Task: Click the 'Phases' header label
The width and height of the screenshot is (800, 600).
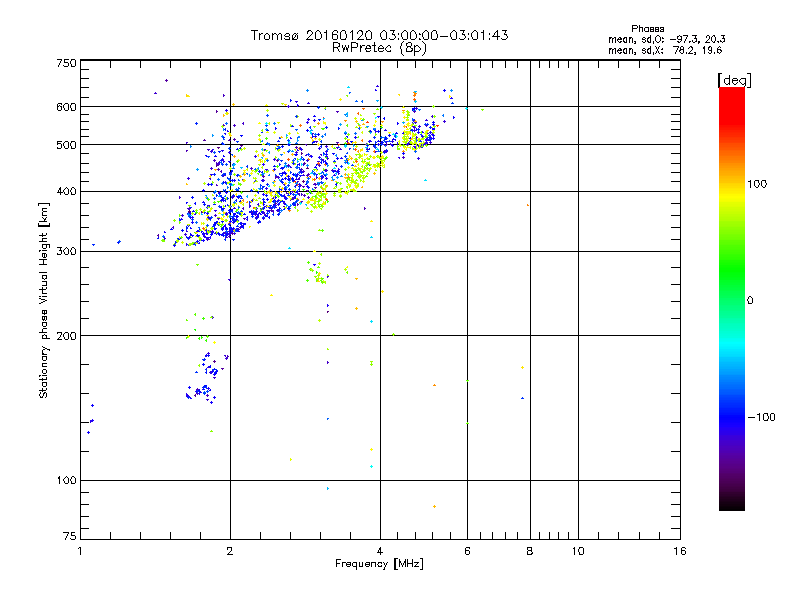Action: (647, 29)
